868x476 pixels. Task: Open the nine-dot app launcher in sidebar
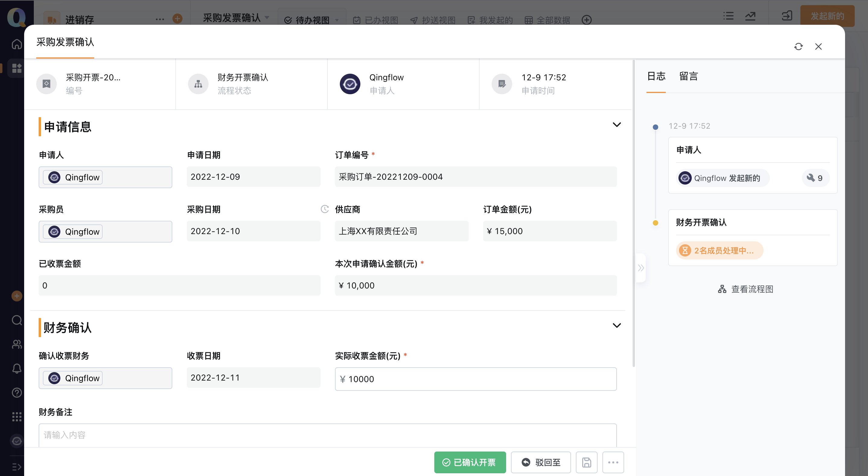pos(17,417)
